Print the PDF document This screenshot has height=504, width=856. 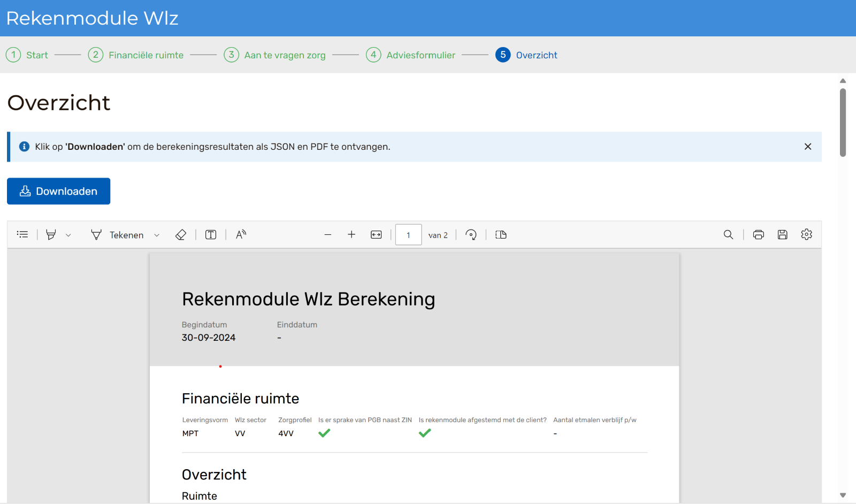click(758, 234)
